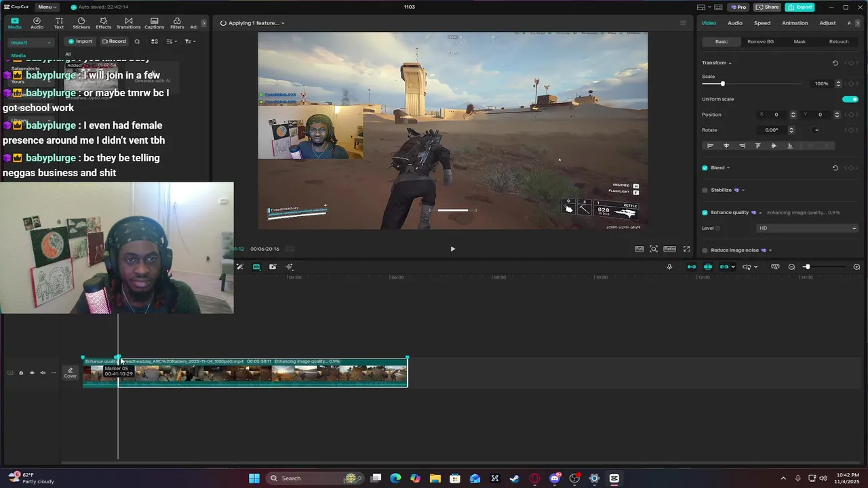The width and height of the screenshot is (868, 488).
Task: Click the preview Full quality icon
Action: (639, 249)
